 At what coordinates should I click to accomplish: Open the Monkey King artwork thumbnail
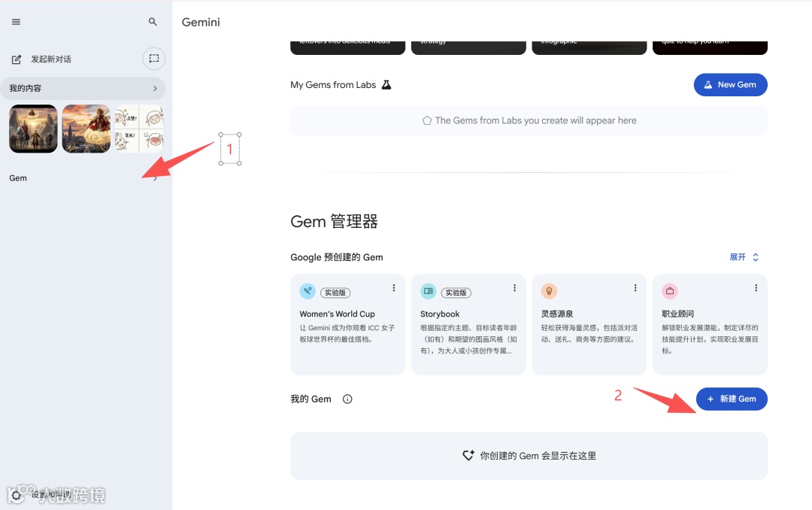pyautogui.click(x=86, y=129)
